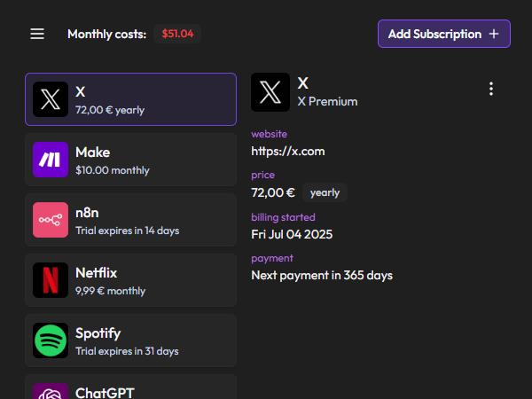Click the Spotify logo icon
The height and width of the screenshot is (399, 532).
pyautogui.click(x=51, y=340)
